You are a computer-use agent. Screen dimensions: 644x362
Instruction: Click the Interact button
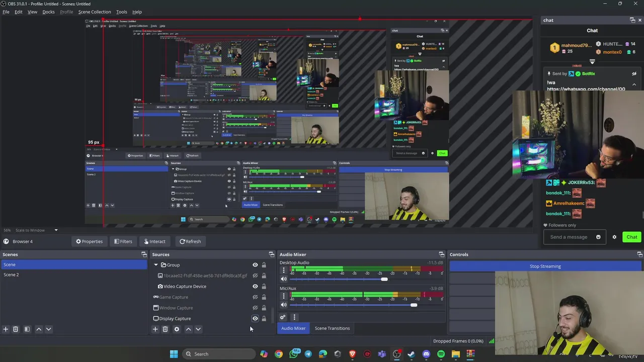click(154, 241)
